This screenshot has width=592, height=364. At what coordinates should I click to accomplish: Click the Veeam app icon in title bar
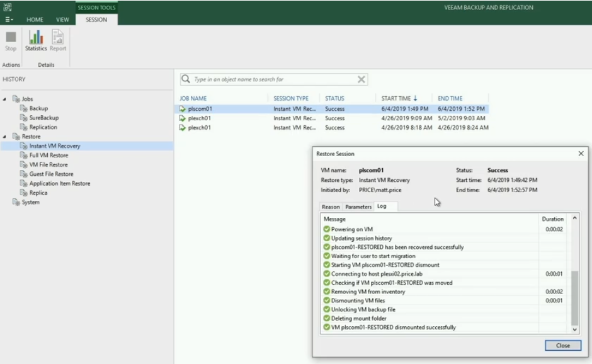point(8,7)
